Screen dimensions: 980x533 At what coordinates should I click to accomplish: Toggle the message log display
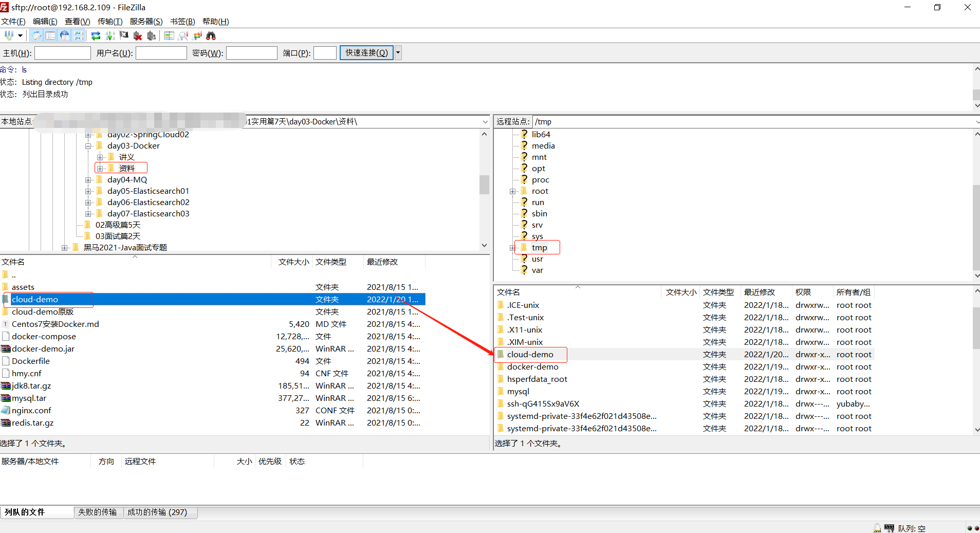click(36, 35)
